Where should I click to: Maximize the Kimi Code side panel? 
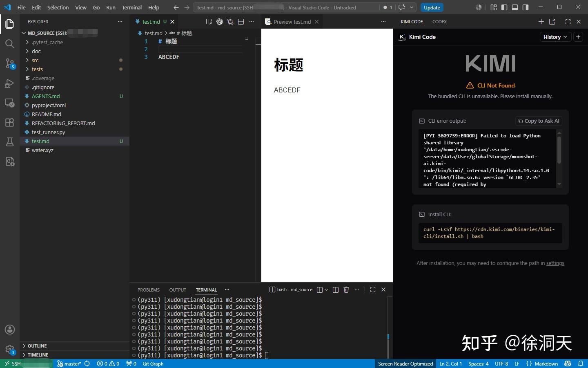point(568,22)
